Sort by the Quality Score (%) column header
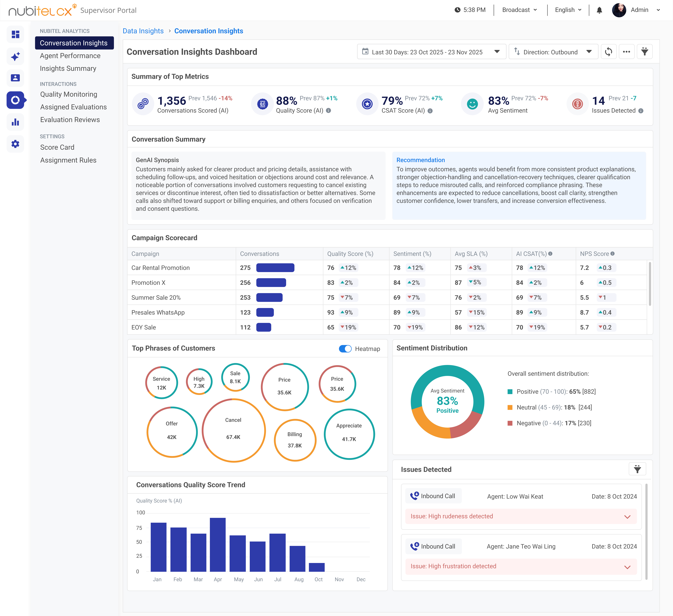 click(x=350, y=254)
